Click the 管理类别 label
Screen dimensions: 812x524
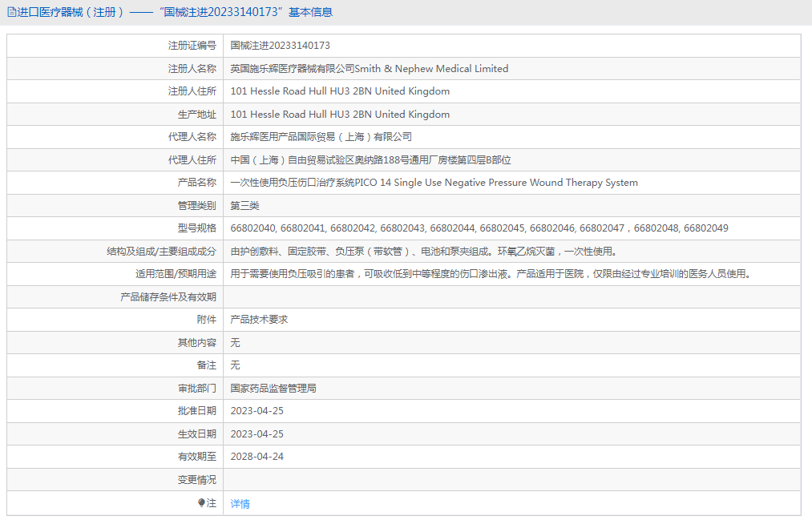pyautogui.click(x=196, y=206)
